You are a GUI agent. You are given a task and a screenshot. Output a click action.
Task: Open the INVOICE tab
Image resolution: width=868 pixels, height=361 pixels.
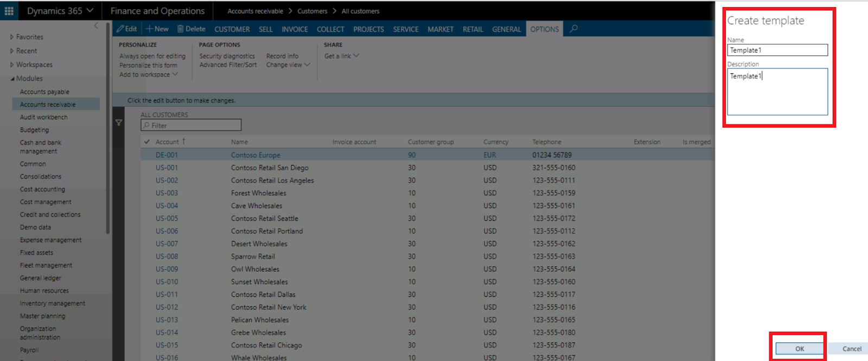[295, 29]
